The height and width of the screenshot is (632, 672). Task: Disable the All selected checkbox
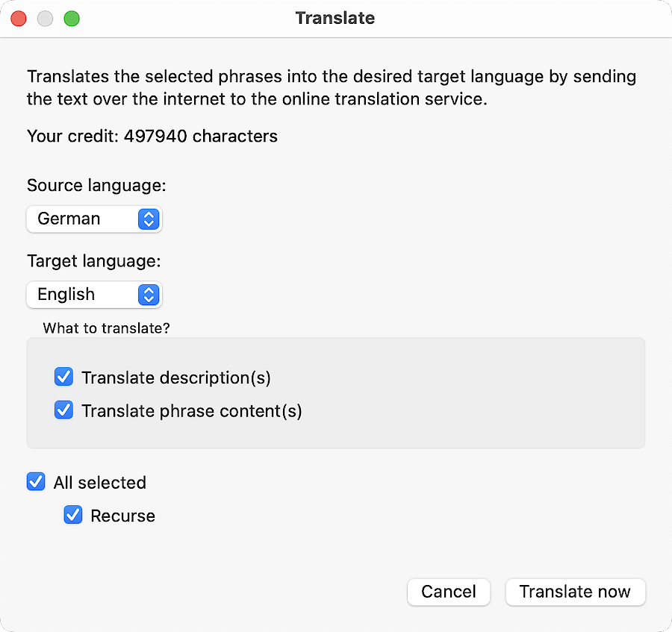pos(36,482)
